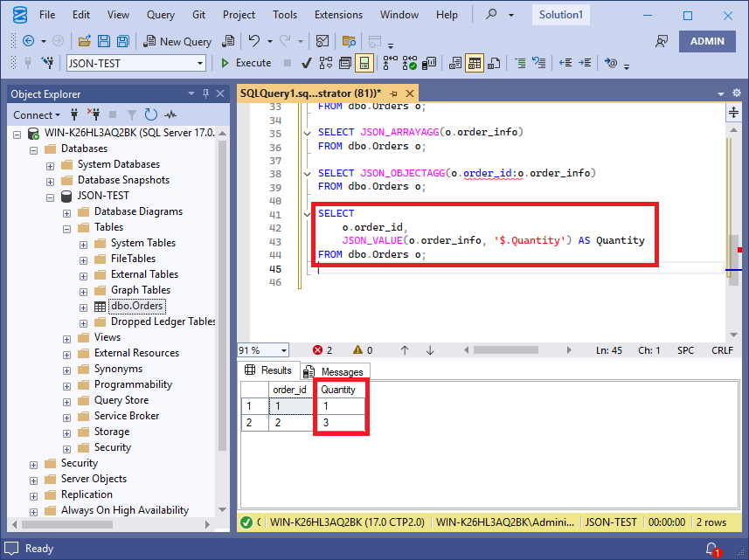Open the File menu

(47, 15)
